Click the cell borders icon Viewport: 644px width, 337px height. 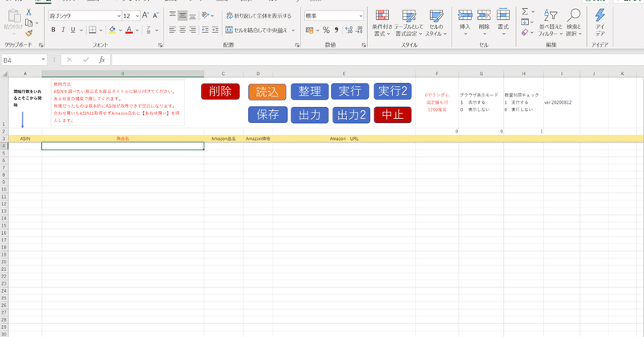[x=93, y=30]
